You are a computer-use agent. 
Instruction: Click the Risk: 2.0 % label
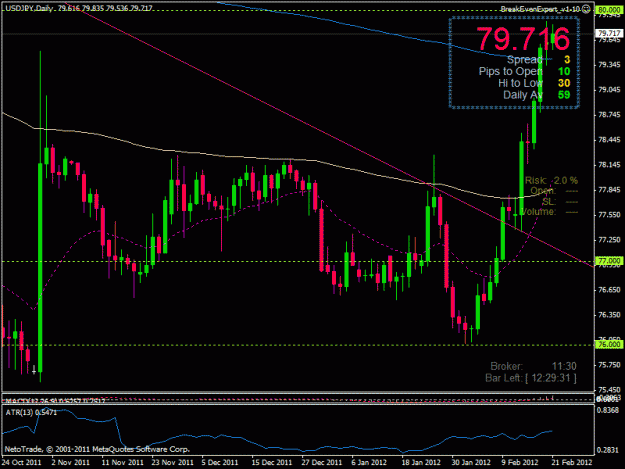coord(551,181)
